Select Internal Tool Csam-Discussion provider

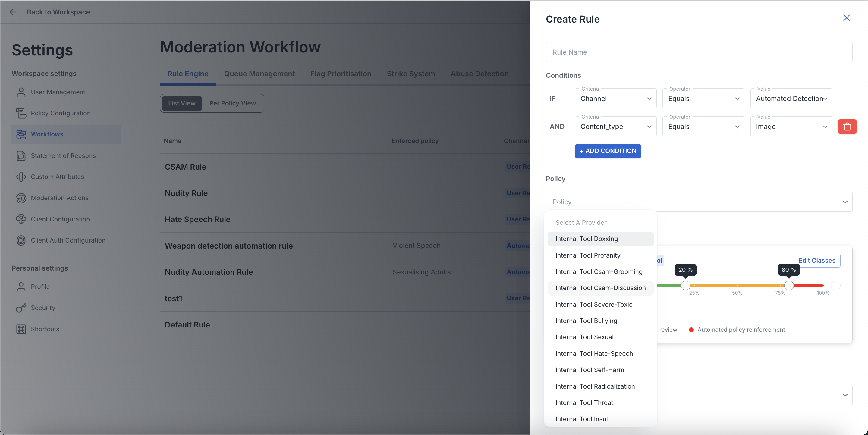[600, 288]
